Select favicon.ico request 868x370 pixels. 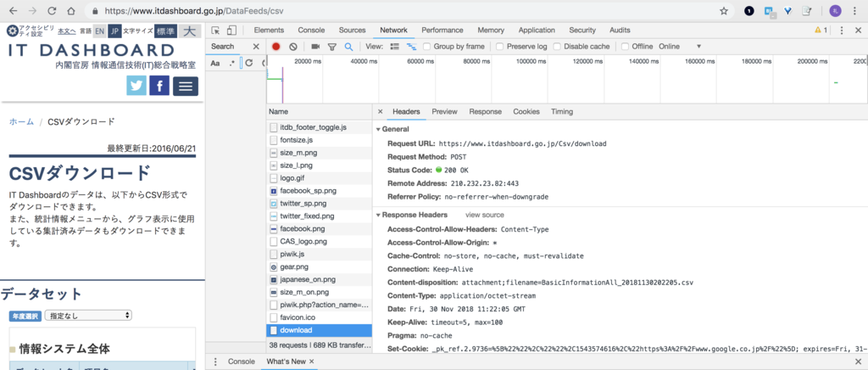point(319,317)
